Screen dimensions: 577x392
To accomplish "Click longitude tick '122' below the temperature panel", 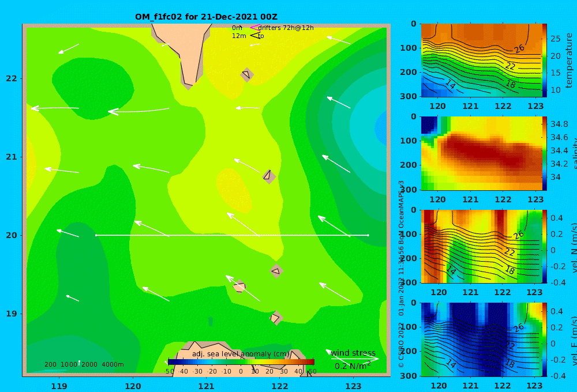I will (x=503, y=106).
